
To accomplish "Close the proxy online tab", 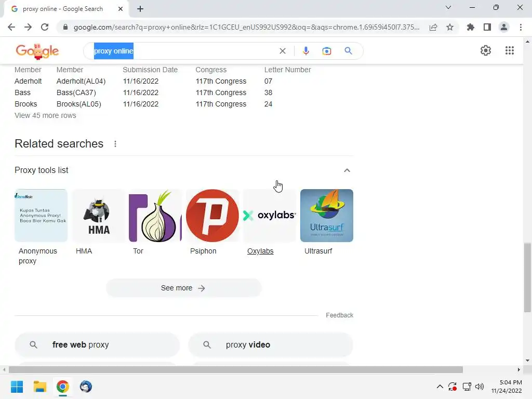I will [x=121, y=9].
